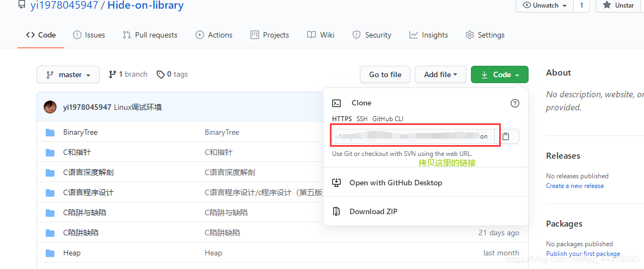Screen dimensions: 644x269
Task: Click the user avatar in commit row
Action: tap(50, 108)
